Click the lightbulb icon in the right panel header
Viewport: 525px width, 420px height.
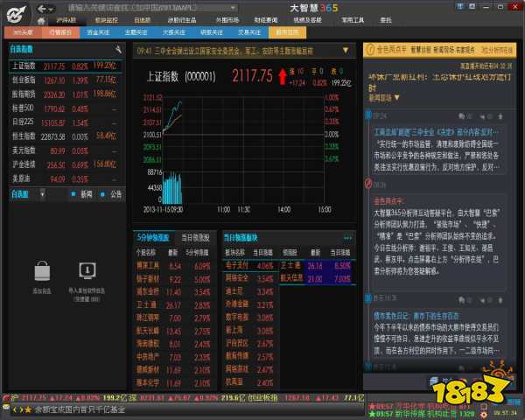click(371, 51)
